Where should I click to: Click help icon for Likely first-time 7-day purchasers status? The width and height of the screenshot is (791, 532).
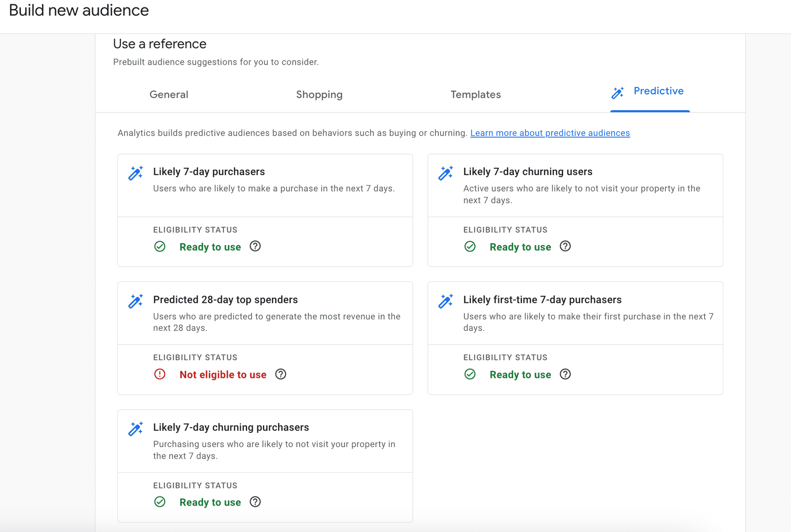tap(565, 374)
